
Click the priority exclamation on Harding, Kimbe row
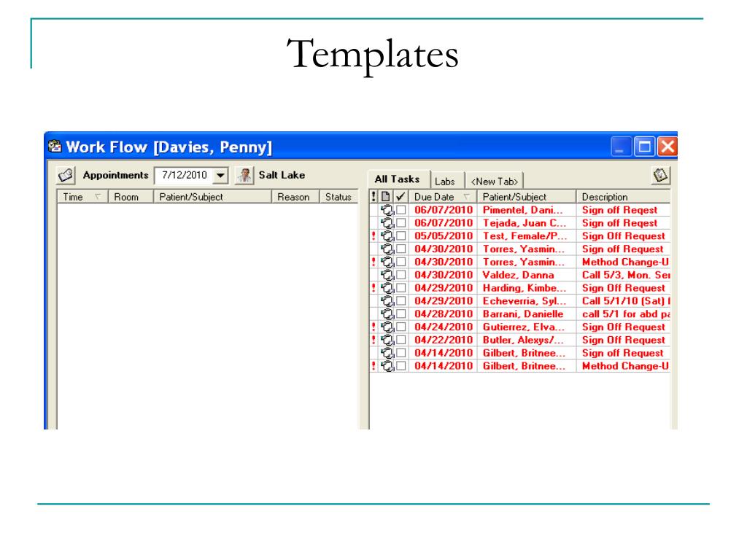click(x=373, y=287)
